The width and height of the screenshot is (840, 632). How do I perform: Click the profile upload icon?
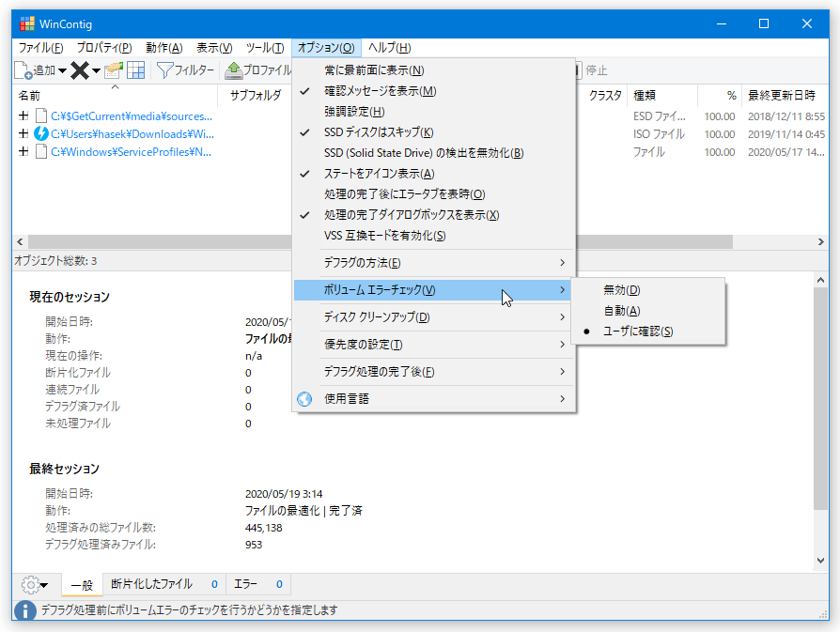(234, 70)
